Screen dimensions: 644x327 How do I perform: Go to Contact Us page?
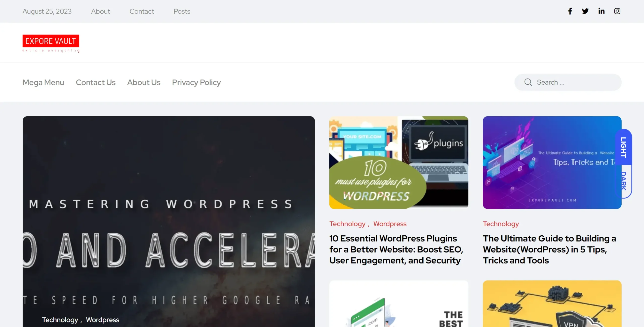tap(96, 82)
